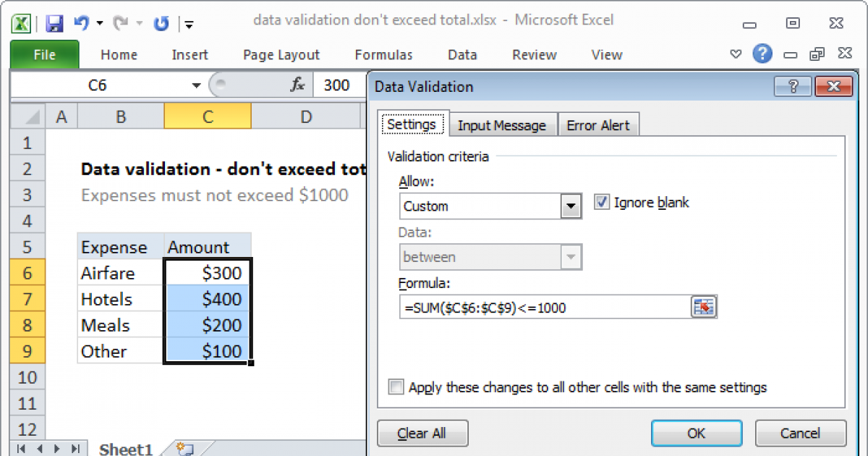
Task: Toggle the Ignore blank checkbox
Action: point(603,203)
